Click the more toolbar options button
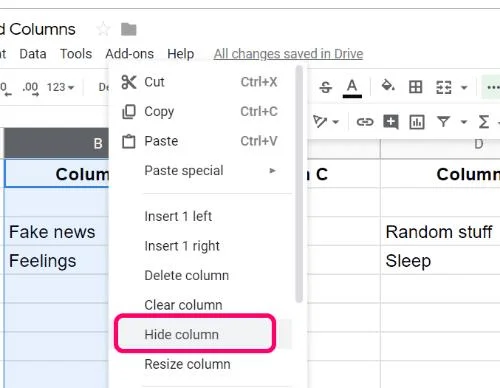 point(491,87)
